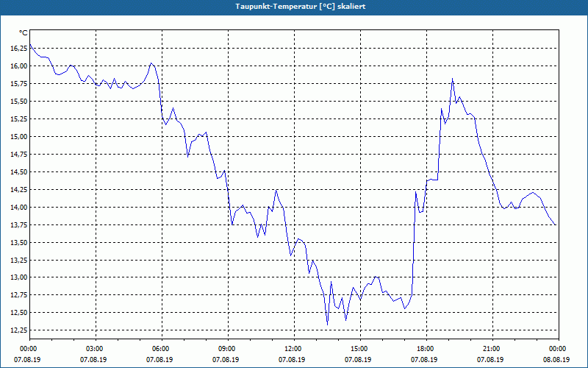The height and width of the screenshot is (368, 588).
Task: Click the °C unit label
Action: [24, 33]
